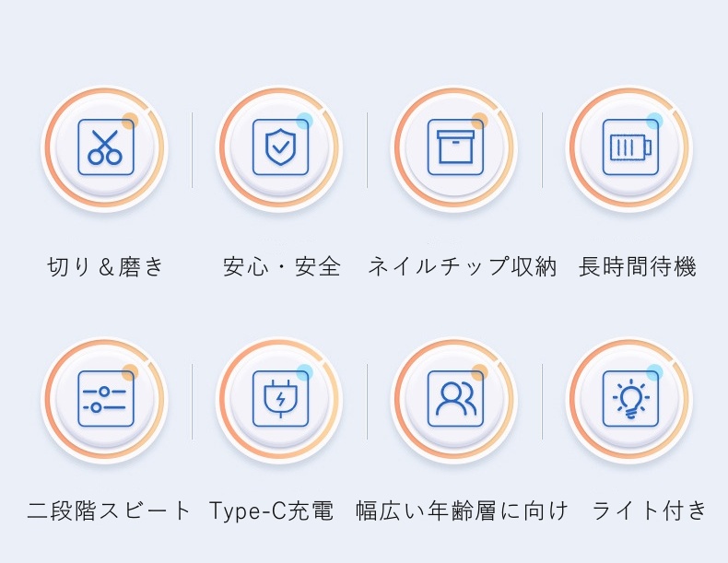Select the two people age-group icon
Viewport: 728px width, 563px height.
pyautogui.click(x=455, y=398)
